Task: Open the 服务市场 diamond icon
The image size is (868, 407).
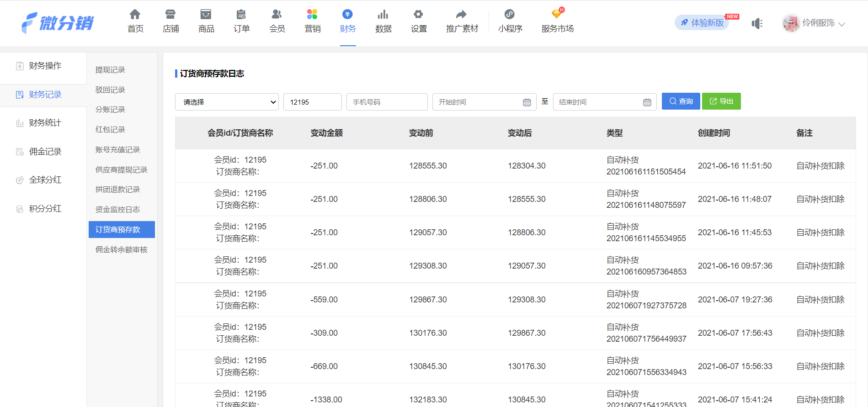Action: (x=557, y=14)
